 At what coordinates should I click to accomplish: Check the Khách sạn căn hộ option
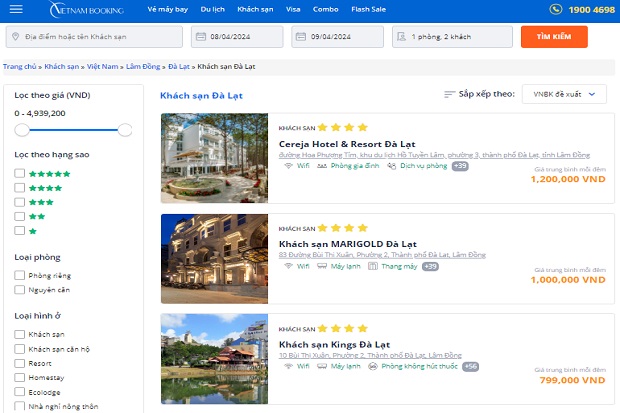pos(19,349)
